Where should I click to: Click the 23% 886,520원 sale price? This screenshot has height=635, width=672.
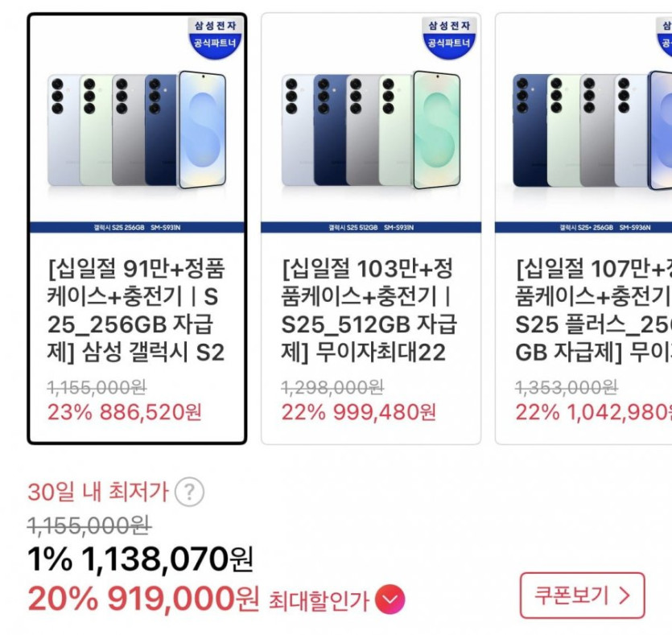(x=125, y=413)
